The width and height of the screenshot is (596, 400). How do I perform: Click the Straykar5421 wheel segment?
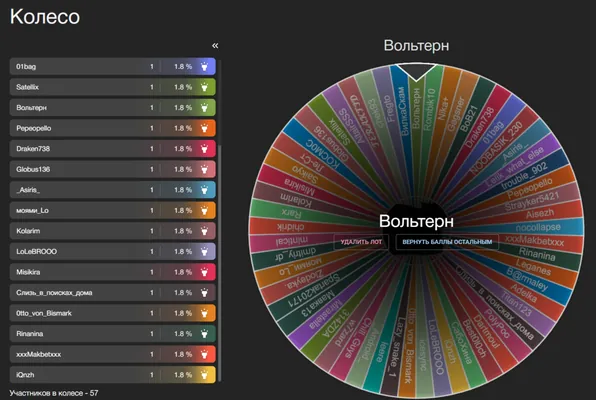[532, 201]
